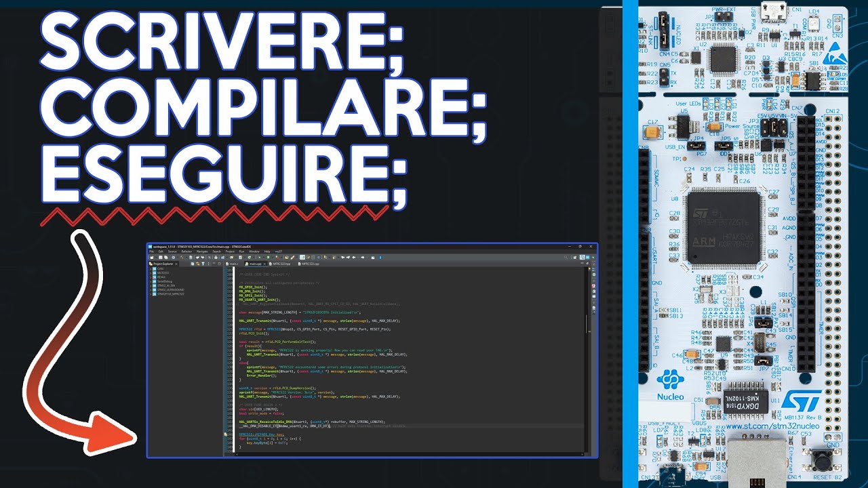Minimize the Project Explorer view
The image size is (868, 488).
(214, 264)
